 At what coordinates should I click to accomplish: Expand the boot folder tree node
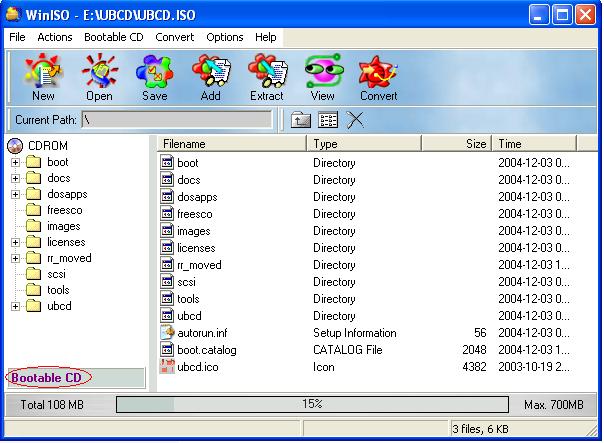click(x=16, y=162)
